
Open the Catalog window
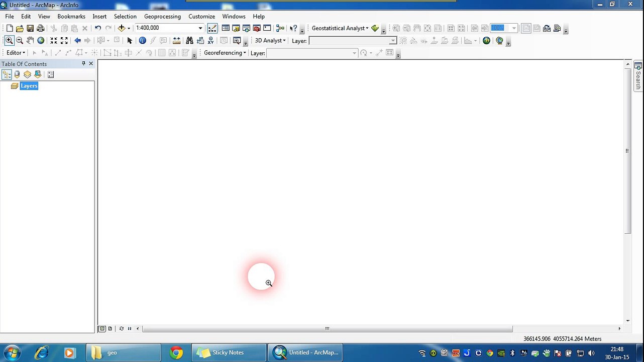coord(236,28)
